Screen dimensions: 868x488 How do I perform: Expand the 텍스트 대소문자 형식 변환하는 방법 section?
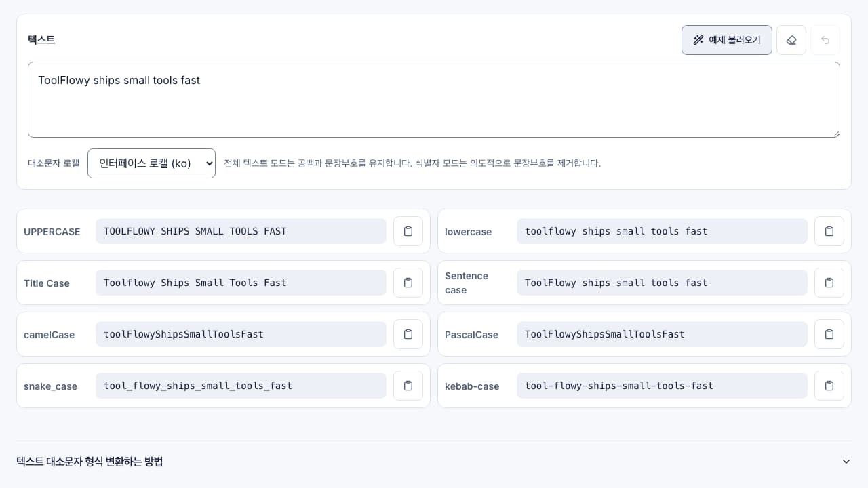pos(434,462)
